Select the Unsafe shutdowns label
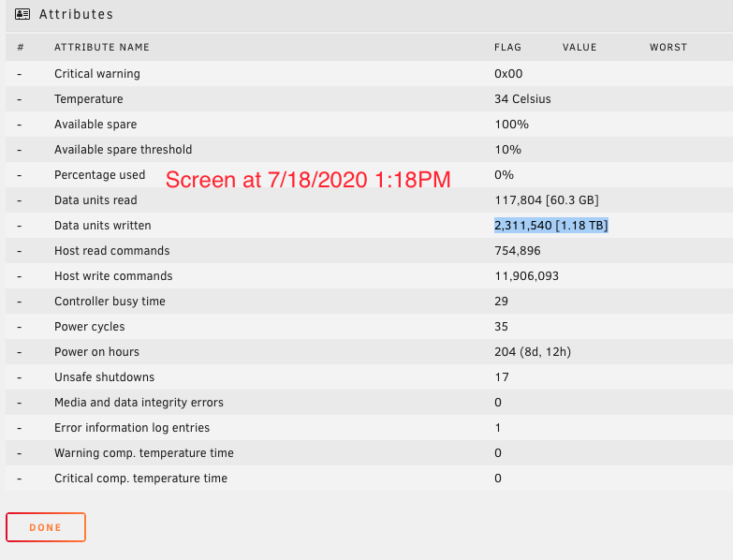 [x=104, y=376]
